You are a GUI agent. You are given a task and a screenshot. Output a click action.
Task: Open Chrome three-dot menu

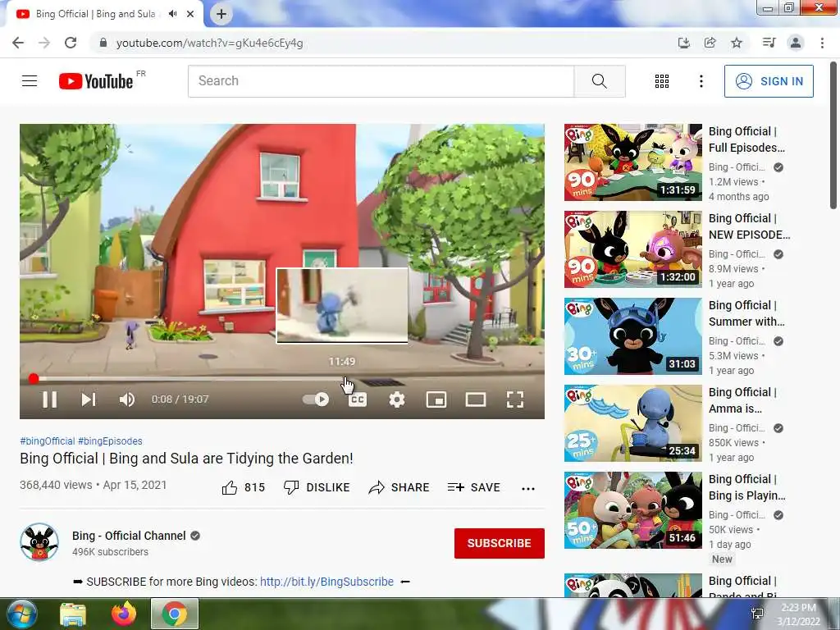[822, 43]
